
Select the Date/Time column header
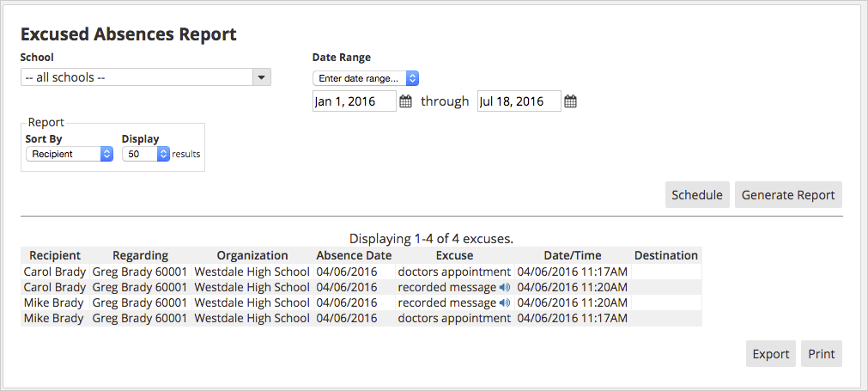(573, 255)
